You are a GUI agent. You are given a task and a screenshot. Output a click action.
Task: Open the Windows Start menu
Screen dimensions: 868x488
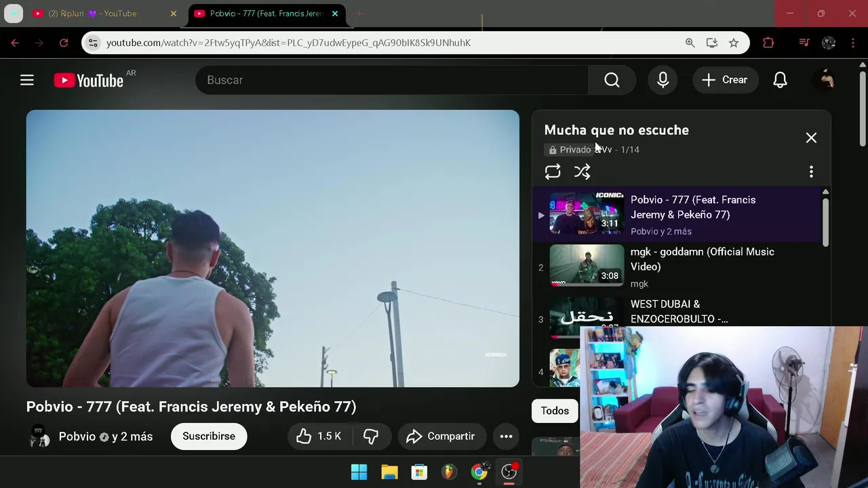(x=359, y=472)
